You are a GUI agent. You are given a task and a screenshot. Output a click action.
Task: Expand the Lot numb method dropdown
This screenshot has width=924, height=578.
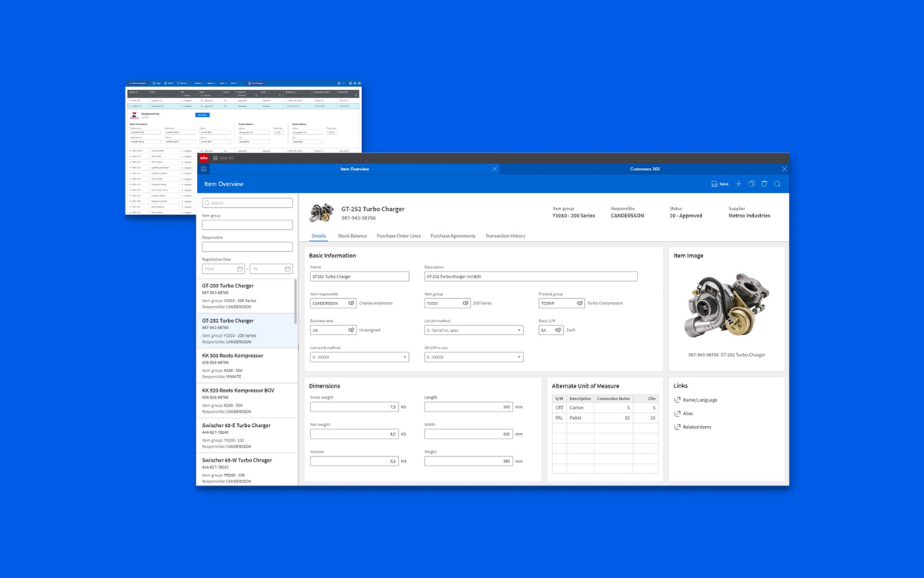(405, 357)
